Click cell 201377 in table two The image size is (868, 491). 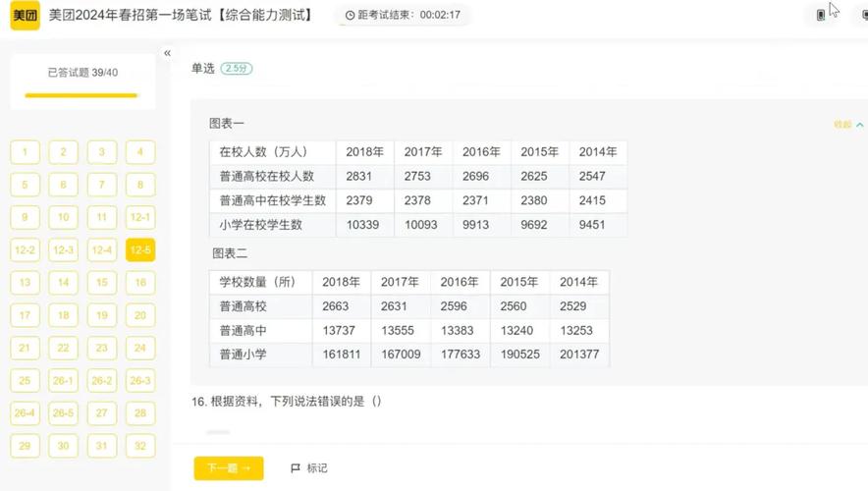pos(579,355)
